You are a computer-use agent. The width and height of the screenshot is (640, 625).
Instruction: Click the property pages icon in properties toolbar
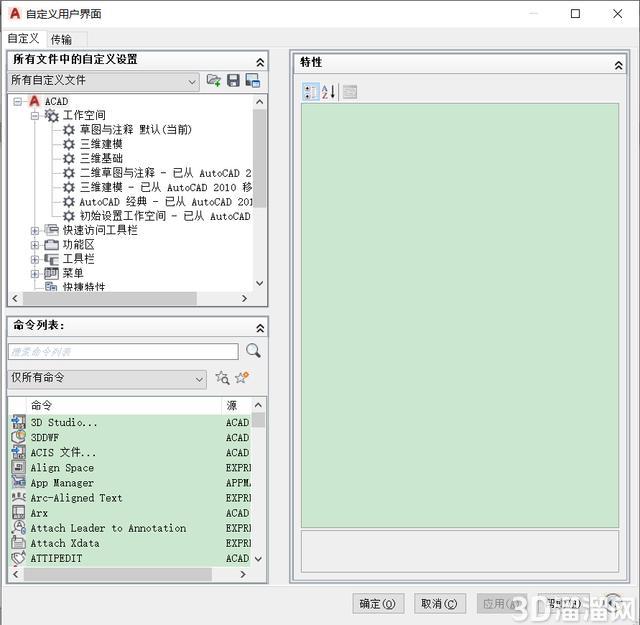click(350, 92)
